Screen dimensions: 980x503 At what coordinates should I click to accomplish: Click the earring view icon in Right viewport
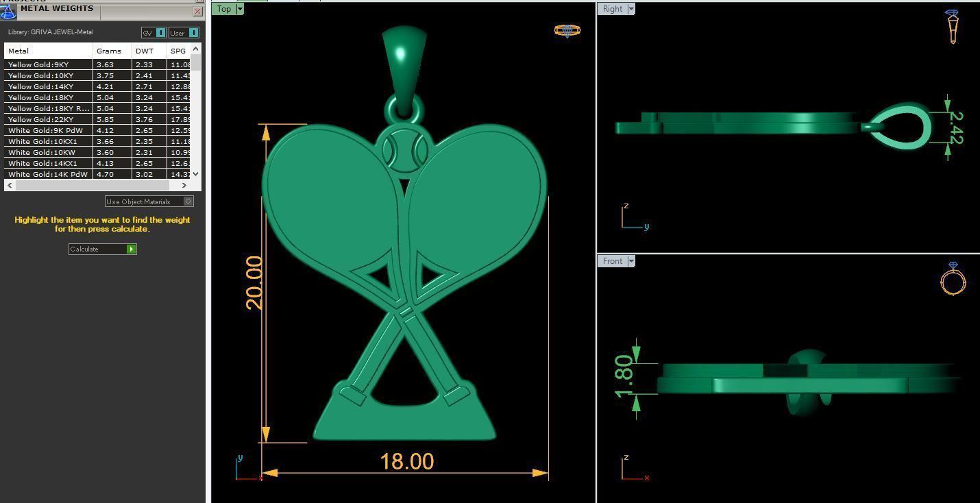[x=952, y=26]
